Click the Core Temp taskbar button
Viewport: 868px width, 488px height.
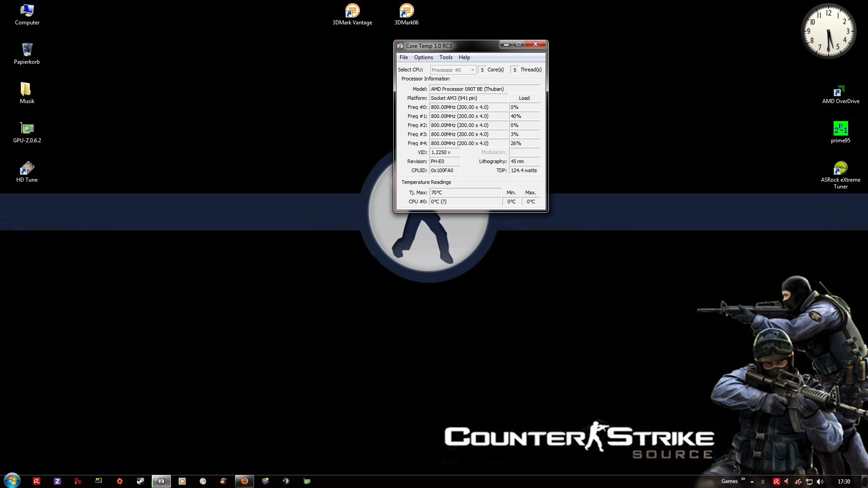coord(161,481)
